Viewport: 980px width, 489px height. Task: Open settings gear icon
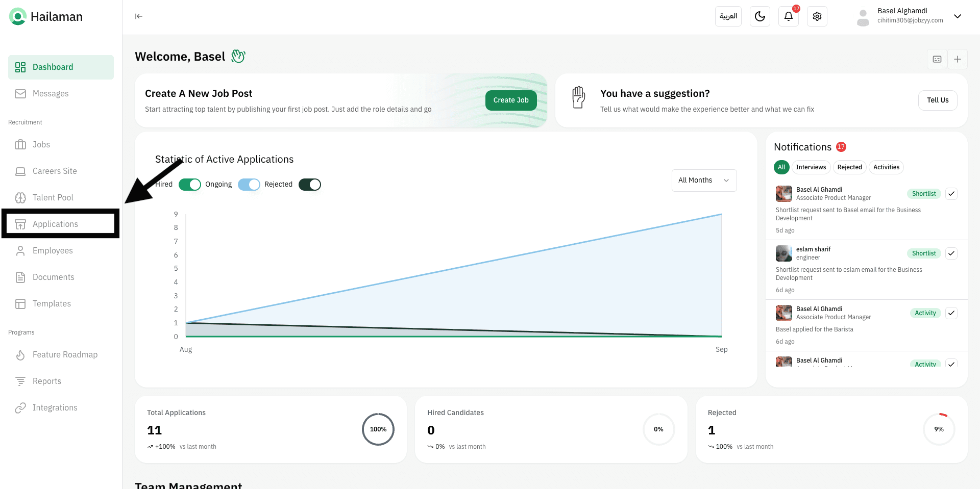(x=817, y=16)
